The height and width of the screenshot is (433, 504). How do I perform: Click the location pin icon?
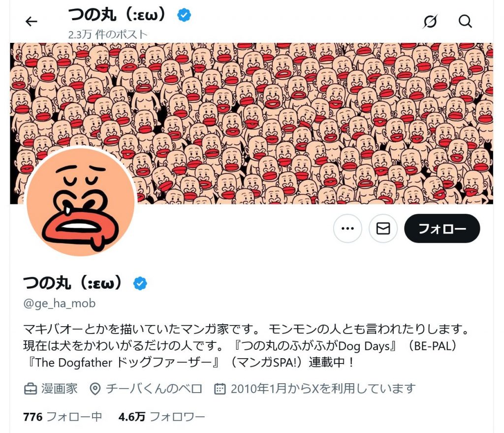pyautogui.click(x=95, y=389)
